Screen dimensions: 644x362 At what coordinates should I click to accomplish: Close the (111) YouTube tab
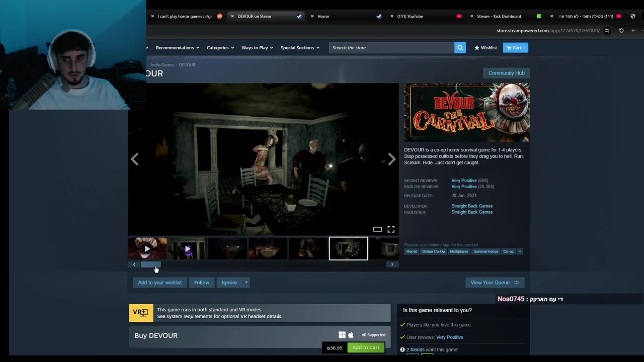(392, 16)
